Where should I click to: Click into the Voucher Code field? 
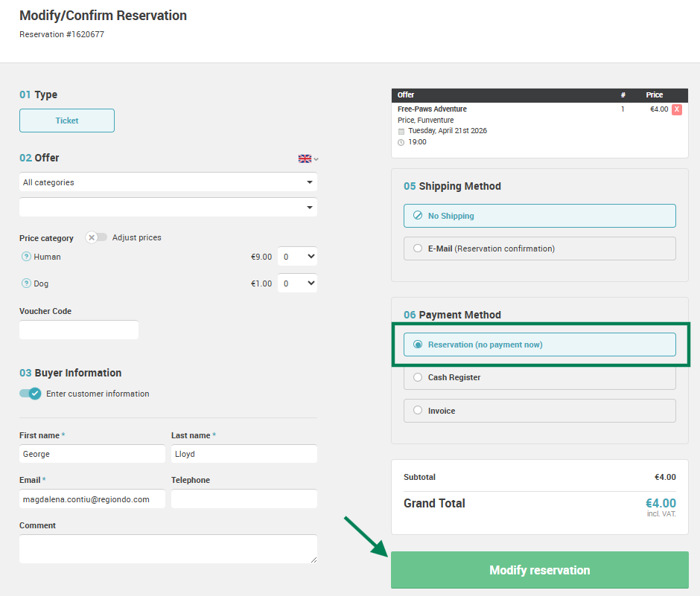pos(79,330)
